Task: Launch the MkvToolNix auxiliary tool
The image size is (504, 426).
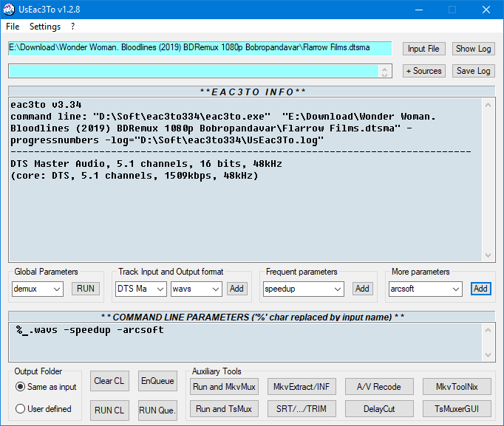Action: click(457, 387)
